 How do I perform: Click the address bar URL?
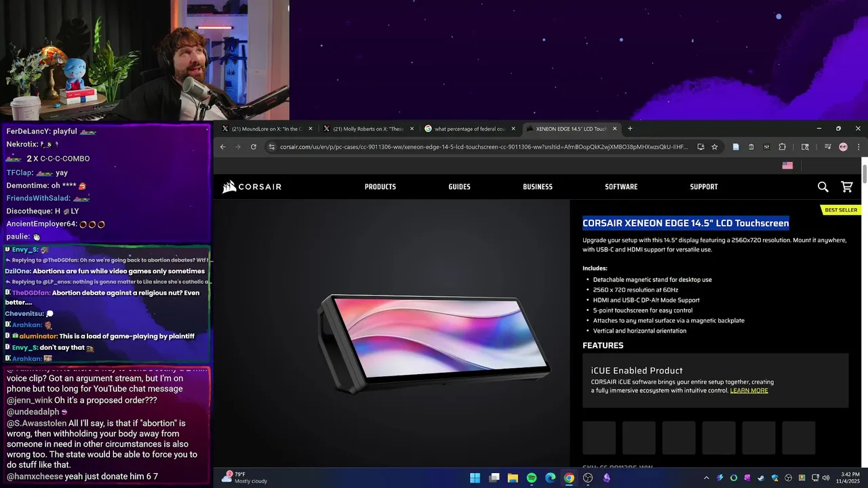[x=484, y=146]
